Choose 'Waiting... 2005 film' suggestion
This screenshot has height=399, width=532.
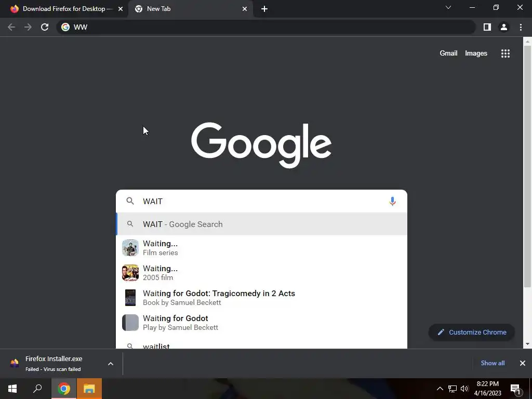click(262, 273)
